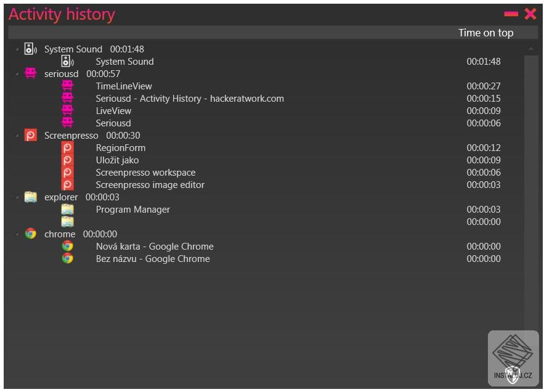Collapse the seriousd tree group
The width and height of the screenshot is (544, 392).
pyautogui.click(x=17, y=74)
